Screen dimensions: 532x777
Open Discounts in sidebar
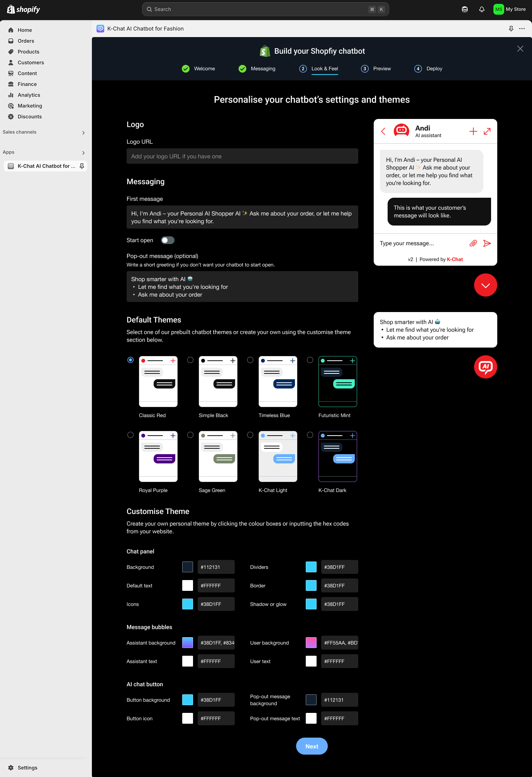click(30, 117)
